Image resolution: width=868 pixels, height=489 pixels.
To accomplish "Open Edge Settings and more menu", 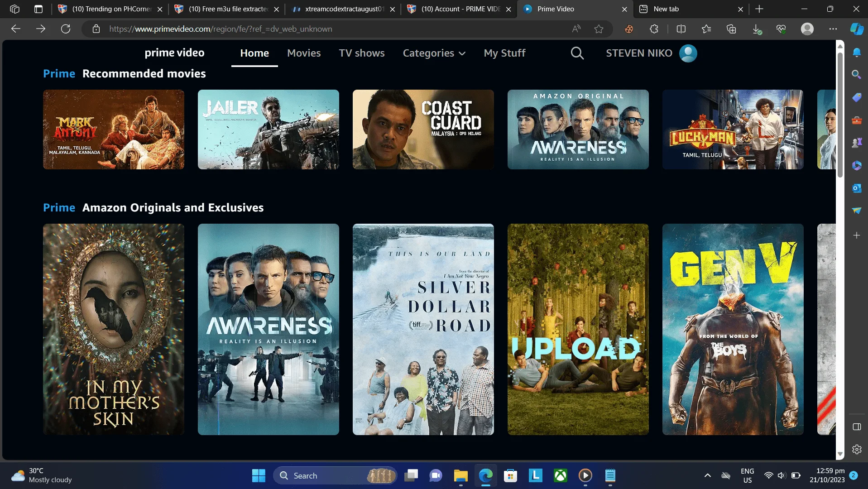I will click(x=833, y=29).
